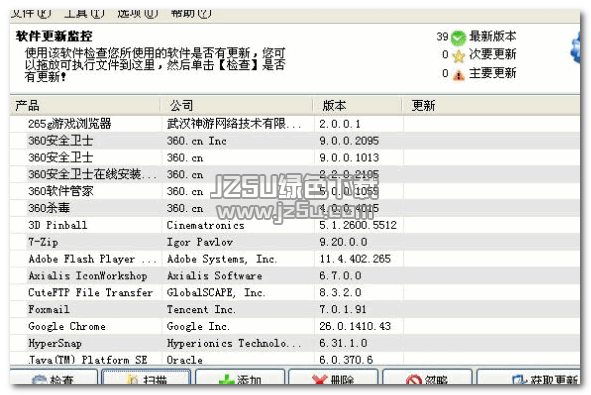The width and height of the screenshot is (591, 395).
Task: Click company cell Google Inc.
Action: (198, 326)
